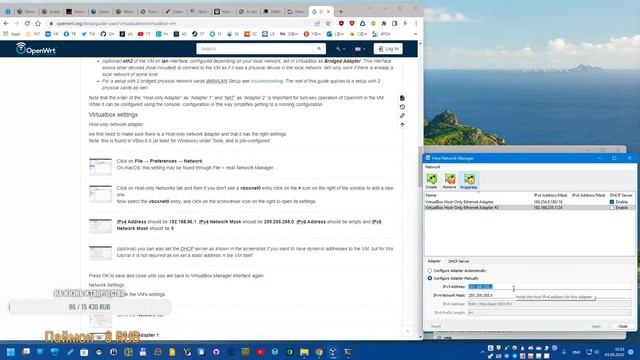Open the Host-only Networks tab thumbnail
The height and width of the screenshot is (360, 640).
tap(100, 194)
